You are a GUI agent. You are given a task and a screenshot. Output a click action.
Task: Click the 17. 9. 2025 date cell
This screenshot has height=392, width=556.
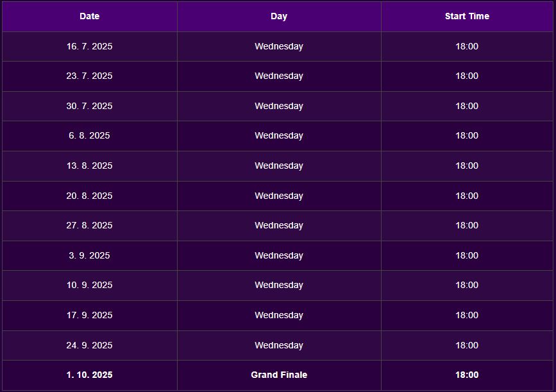tap(90, 315)
